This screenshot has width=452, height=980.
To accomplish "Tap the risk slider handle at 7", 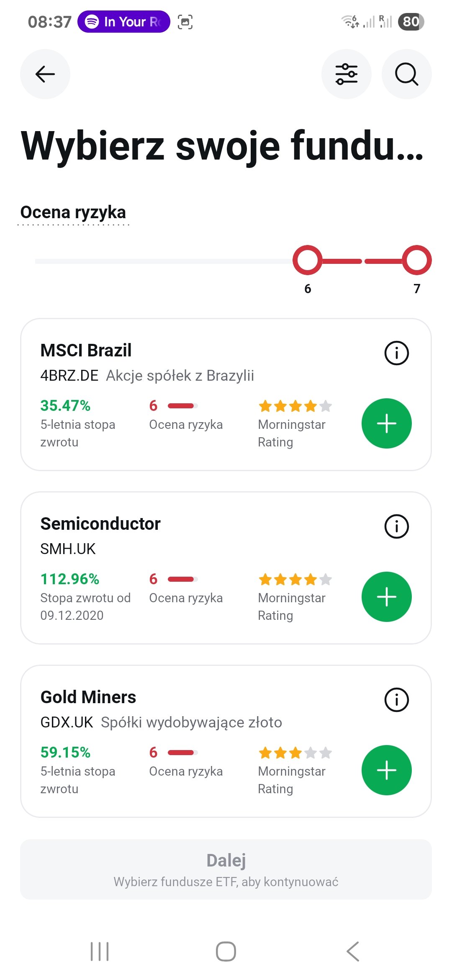I will coord(417,260).
